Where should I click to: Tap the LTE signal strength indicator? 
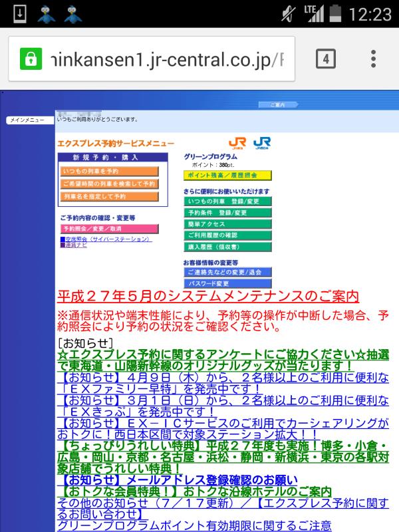click(x=314, y=14)
